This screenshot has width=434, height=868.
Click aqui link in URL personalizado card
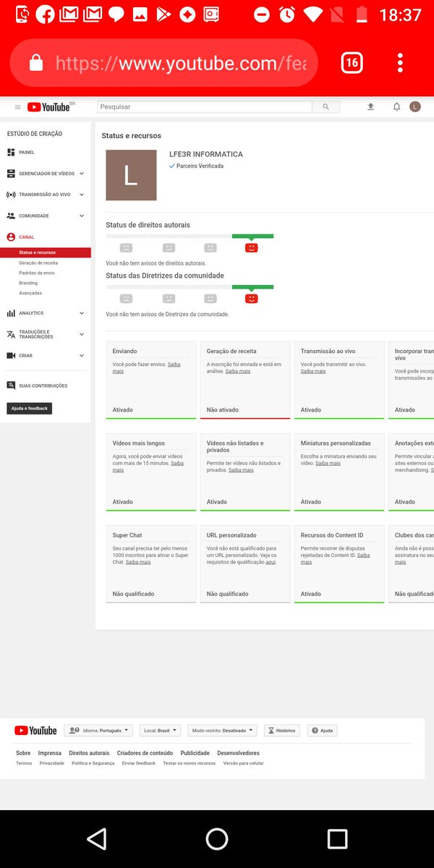click(x=271, y=562)
